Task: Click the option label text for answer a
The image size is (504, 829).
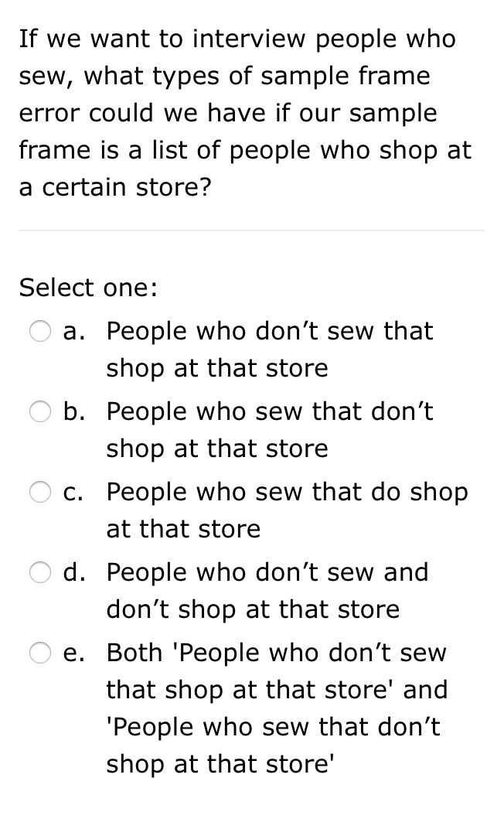Action: 269,349
